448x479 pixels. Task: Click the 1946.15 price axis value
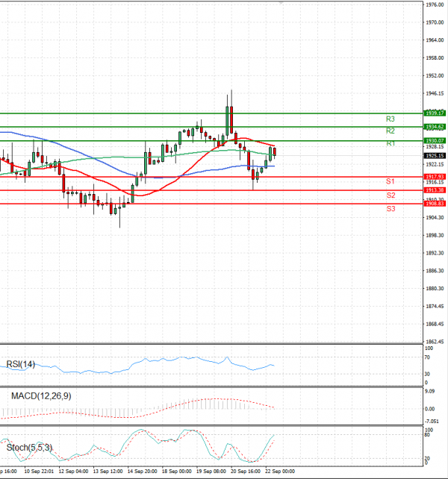click(435, 93)
